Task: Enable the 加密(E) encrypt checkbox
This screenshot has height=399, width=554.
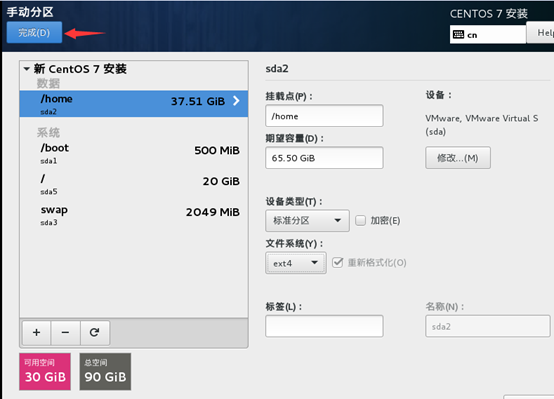Action: pyautogui.click(x=360, y=221)
